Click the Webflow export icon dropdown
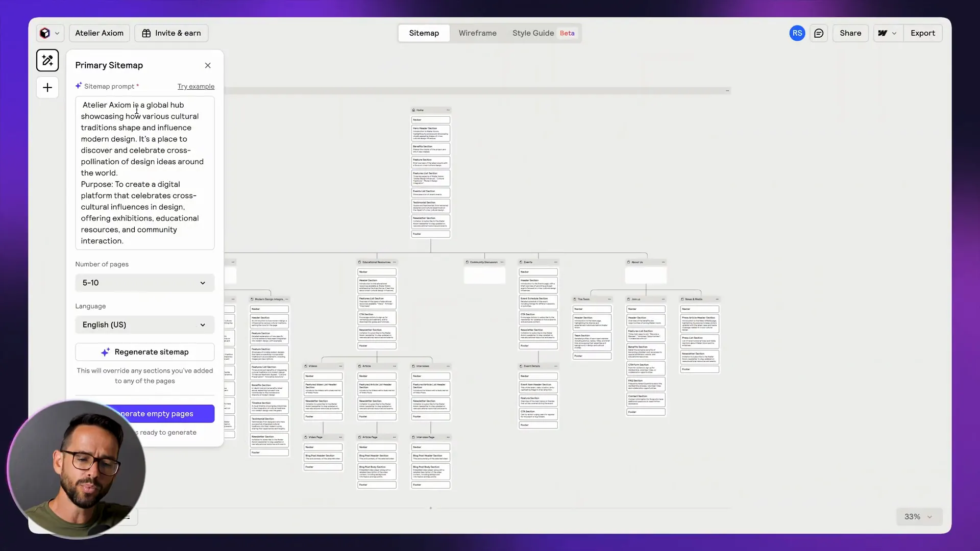980x551 pixels. point(888,33)
